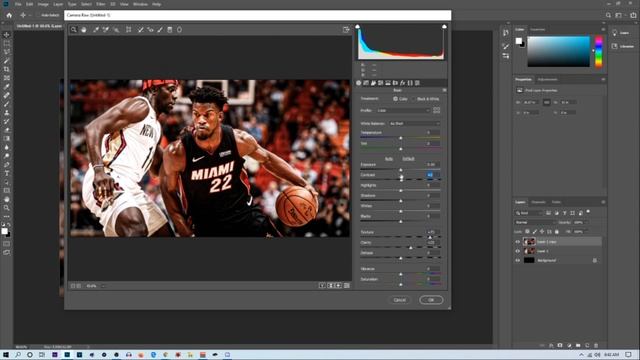The width and height of the screenshot is (640, 360).
Task: Switch to the Swatches tab
Action: pyautogui.click(x=538, y=29)
